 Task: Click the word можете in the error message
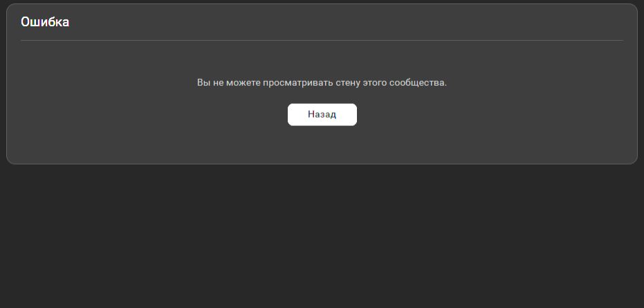[243, 82]
